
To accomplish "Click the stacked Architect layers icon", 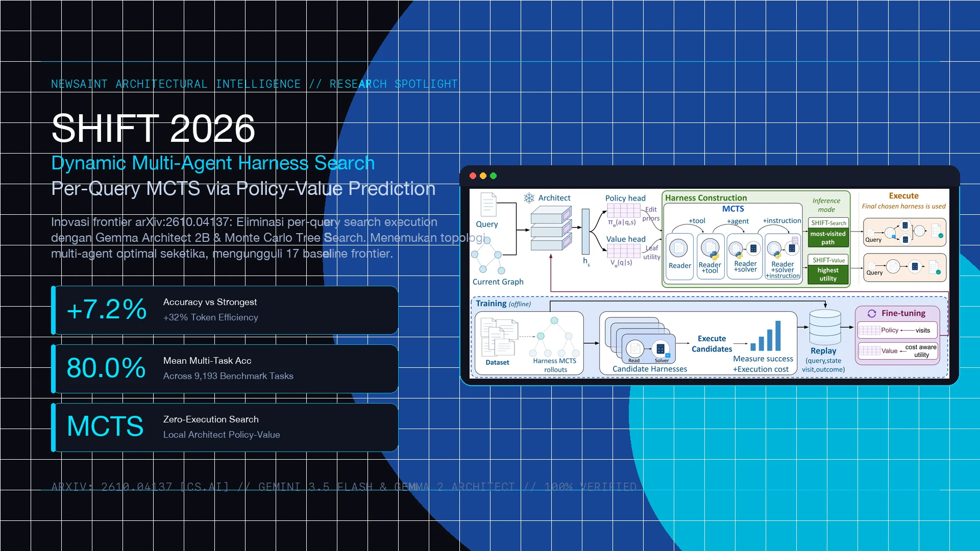I will click(551, 228).
